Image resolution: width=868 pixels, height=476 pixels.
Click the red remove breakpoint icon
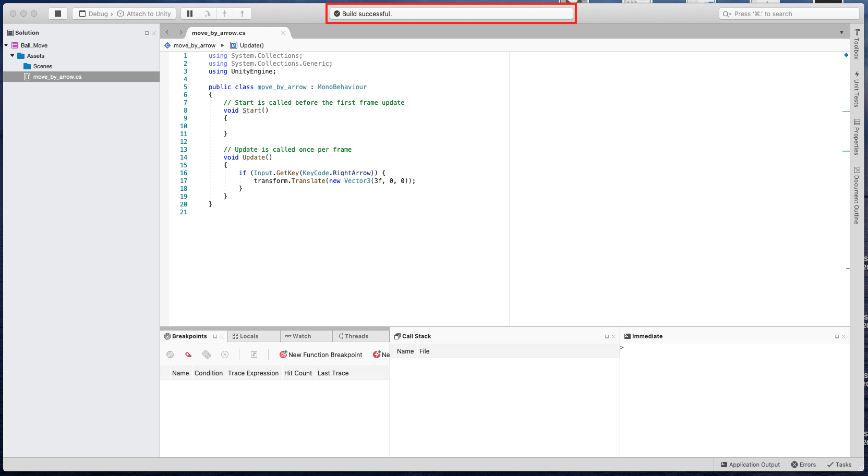(188, 355)
